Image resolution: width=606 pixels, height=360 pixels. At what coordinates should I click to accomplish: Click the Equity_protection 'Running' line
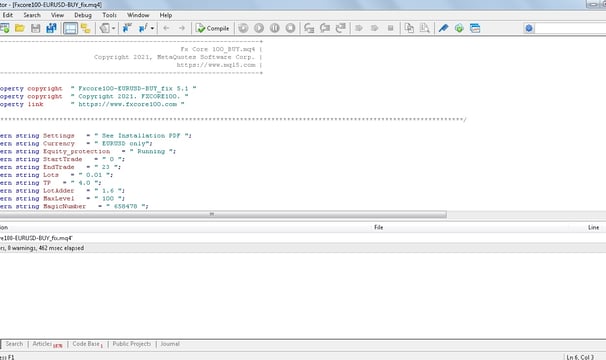88,152
